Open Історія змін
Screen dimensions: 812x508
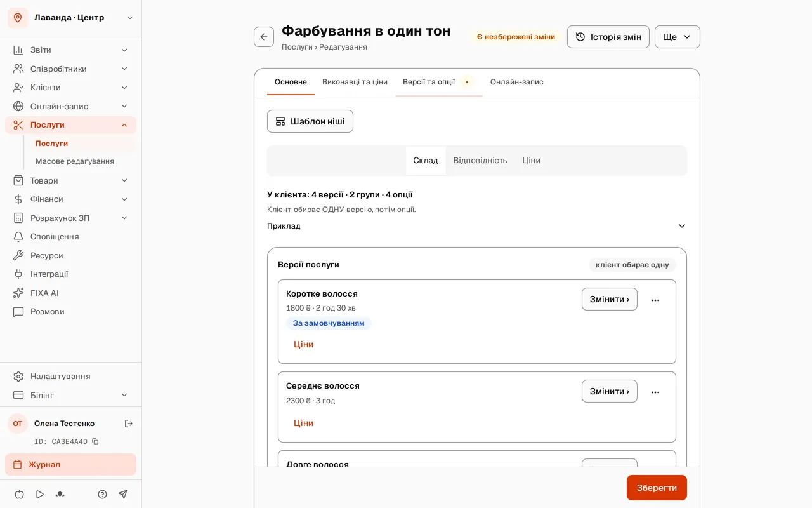pyautogui.click(x=608, y=37)
